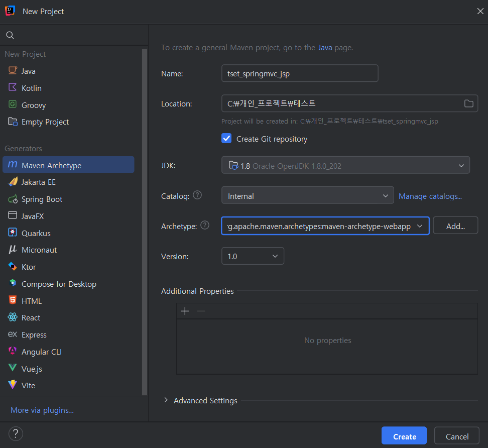The width and height of the screenshot is (488, 448).
Task: Browse location with folder icon
Action: (x=469, y=103)
